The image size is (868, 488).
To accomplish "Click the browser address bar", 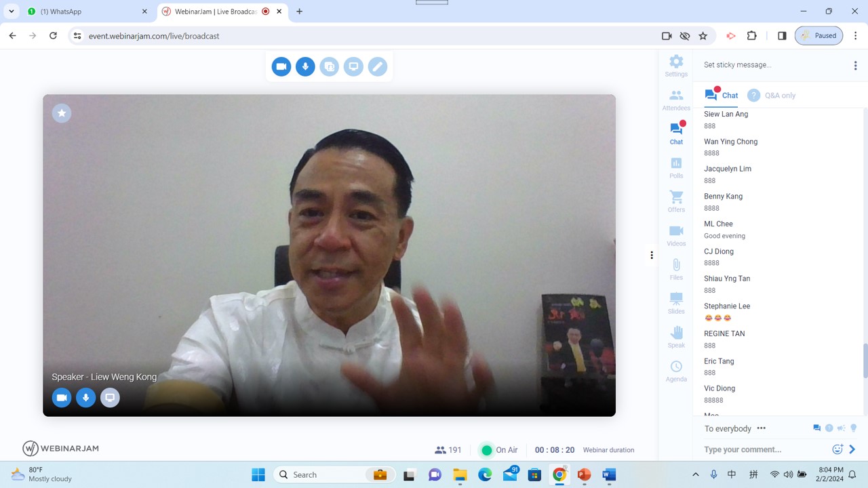I will (x=366, y=36).
